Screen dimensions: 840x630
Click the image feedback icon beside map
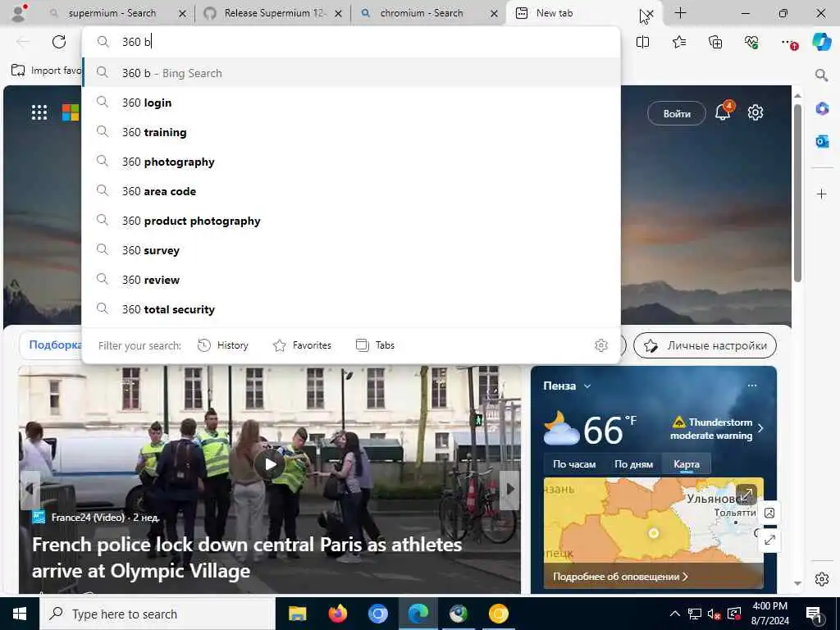click(x=769, y=514)
